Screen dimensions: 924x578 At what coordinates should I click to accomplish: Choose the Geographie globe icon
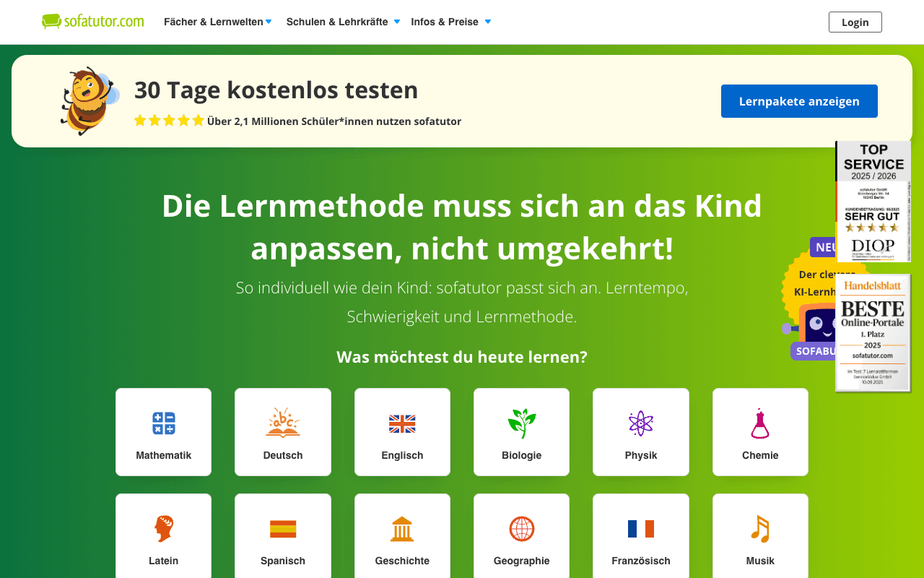click(522, 529)
